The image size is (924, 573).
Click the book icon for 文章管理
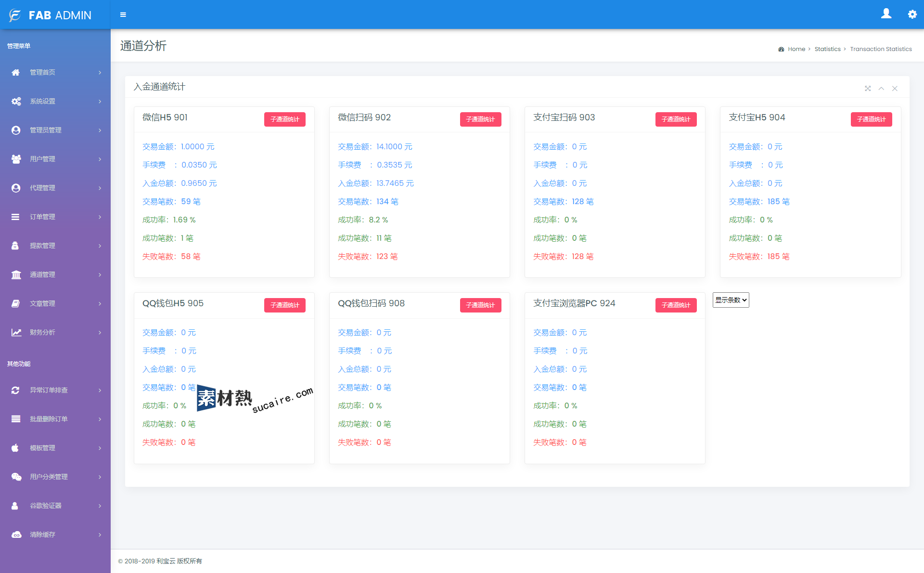pyautogui.click(x=16, y=303)
